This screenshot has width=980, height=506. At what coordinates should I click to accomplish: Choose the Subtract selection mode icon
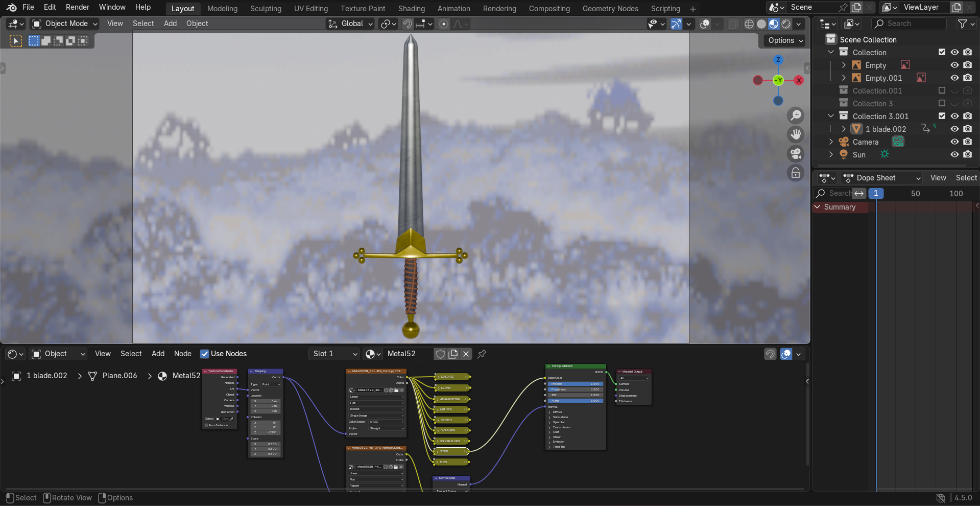click(x=58, y=41)
